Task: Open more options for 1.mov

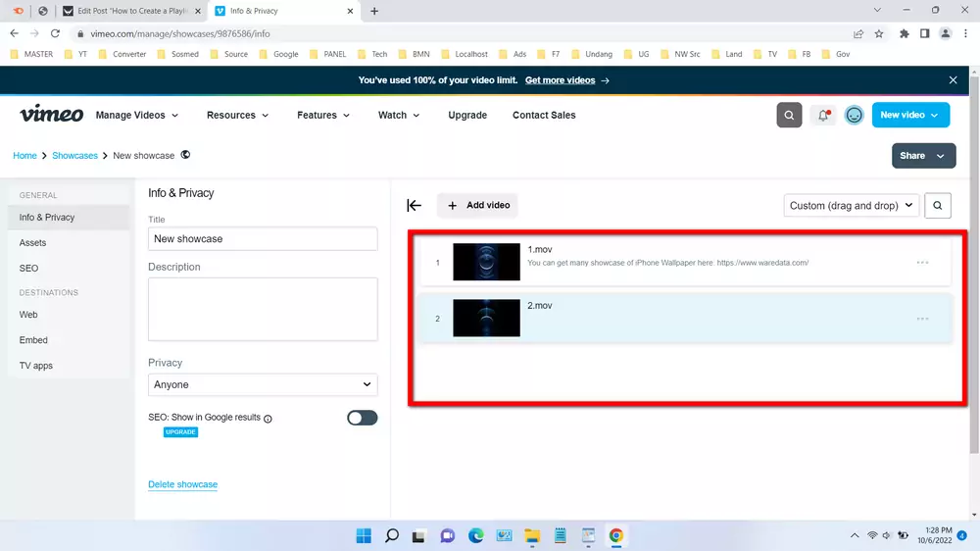Action: [x=922, y=263]
